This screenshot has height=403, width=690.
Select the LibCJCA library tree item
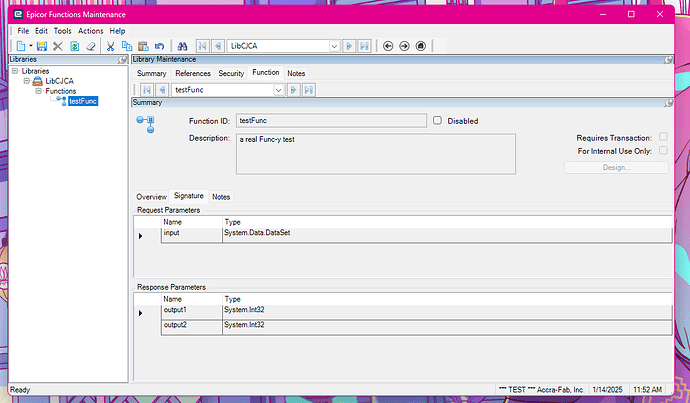[59, 81]
